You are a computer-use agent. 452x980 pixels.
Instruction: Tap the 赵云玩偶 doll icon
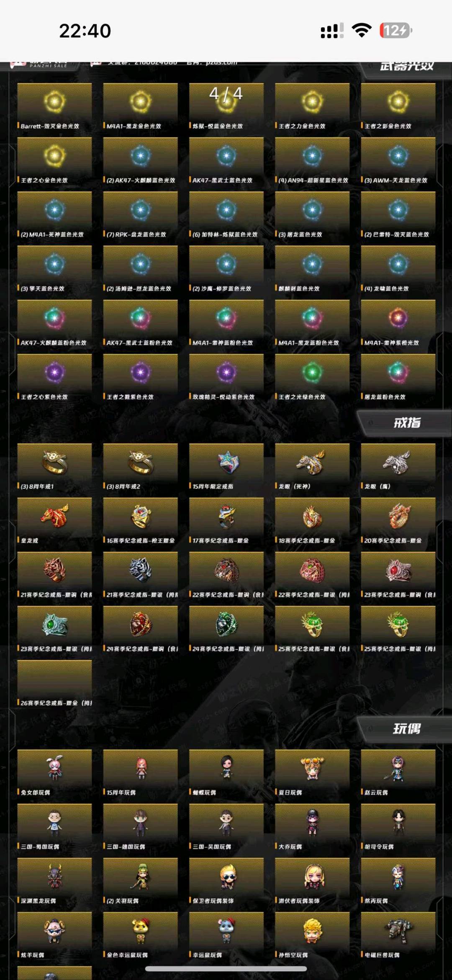398,769
